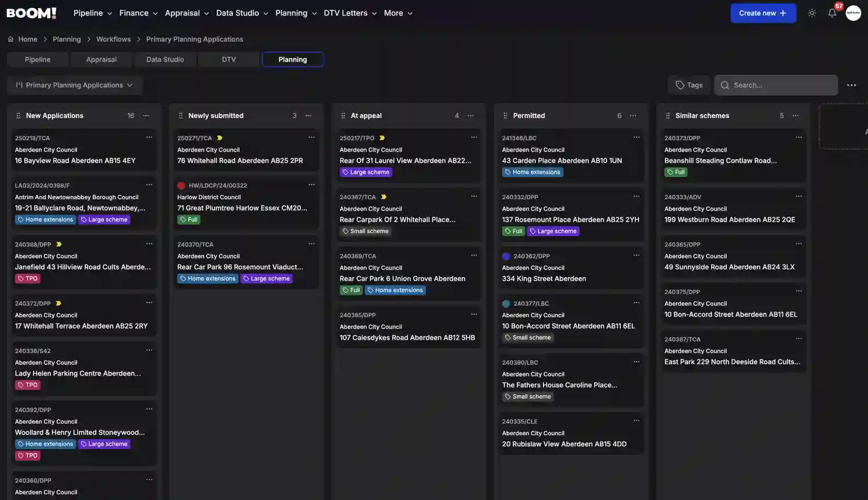Toggle light/dark theme sun icon
The width and height of the screenshot is (868, 500).
812,13
